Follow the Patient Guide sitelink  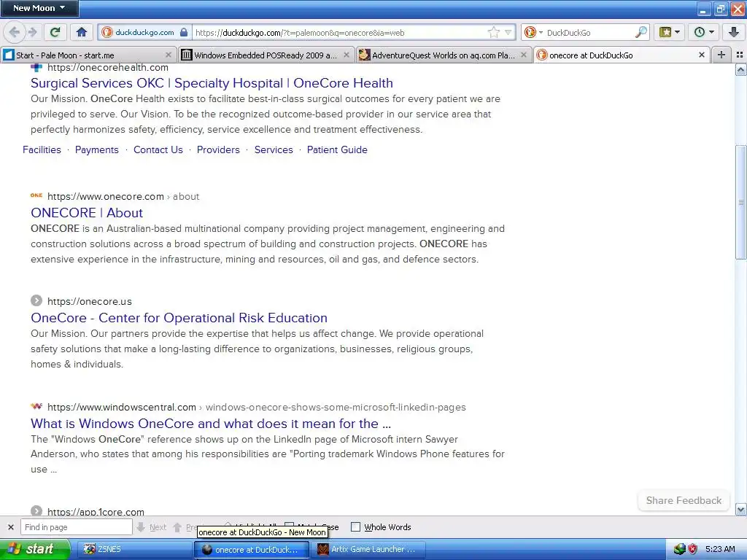(337, 149)
